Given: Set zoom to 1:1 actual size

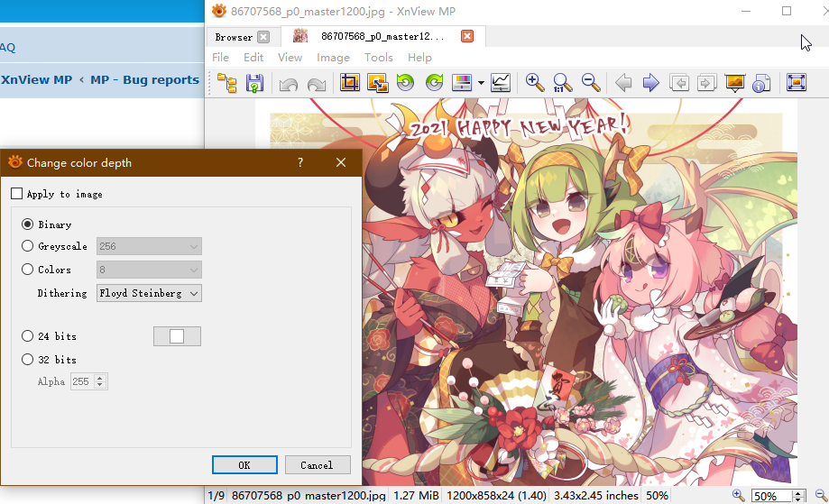Looking at the screenshot, I should tap(562, 83).
